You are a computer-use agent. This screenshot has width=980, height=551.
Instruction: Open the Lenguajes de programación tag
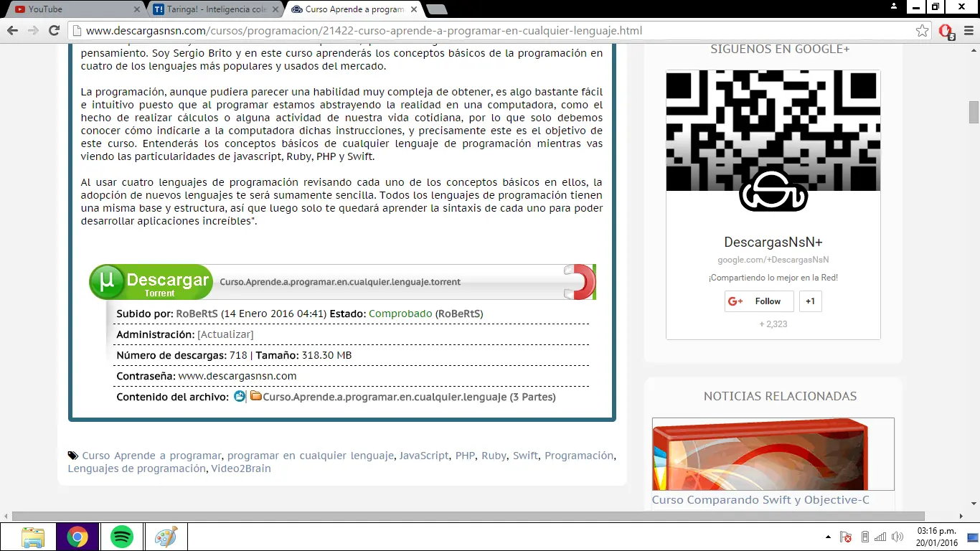pyautogui.click(x=136, y=468)
